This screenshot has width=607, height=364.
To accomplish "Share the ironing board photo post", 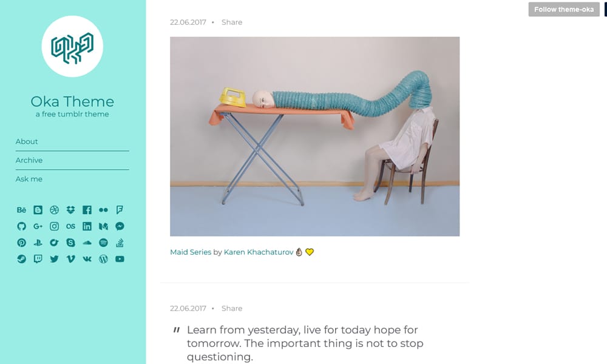I will tap(232, 22).
